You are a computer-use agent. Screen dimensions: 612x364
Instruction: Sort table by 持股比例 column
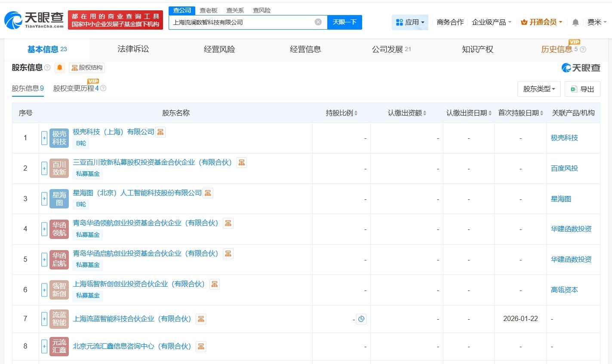pos(341,113)
